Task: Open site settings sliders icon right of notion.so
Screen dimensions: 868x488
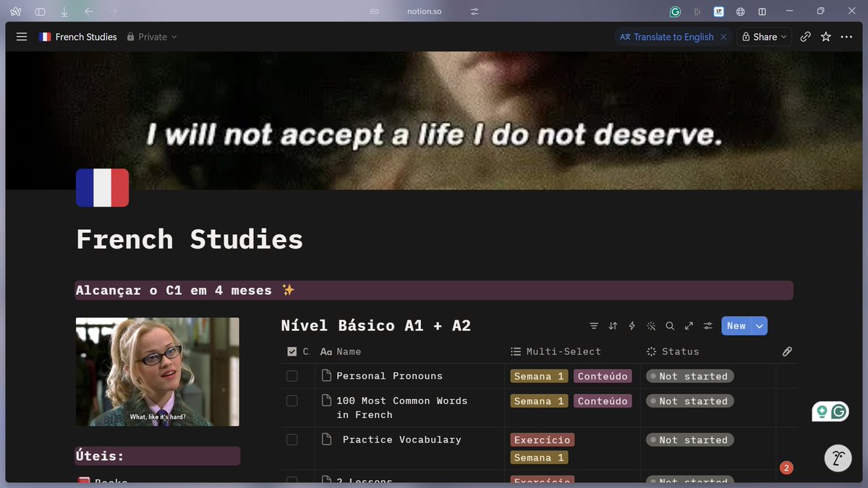Action: pyautogui.click(x=475, y=12)
